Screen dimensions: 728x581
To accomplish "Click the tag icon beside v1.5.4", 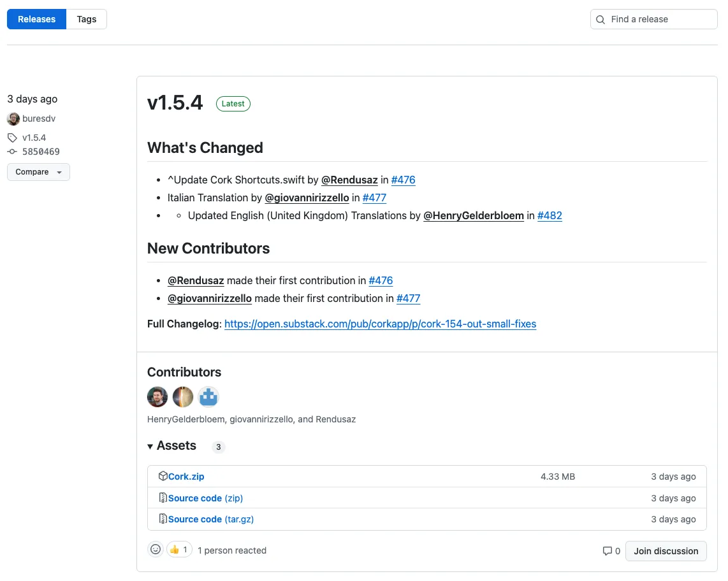I will [11, 138].
